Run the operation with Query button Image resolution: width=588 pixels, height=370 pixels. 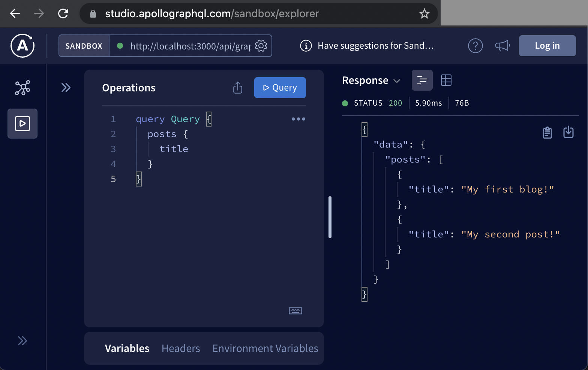pyautogui.click(x=280, y=88)
